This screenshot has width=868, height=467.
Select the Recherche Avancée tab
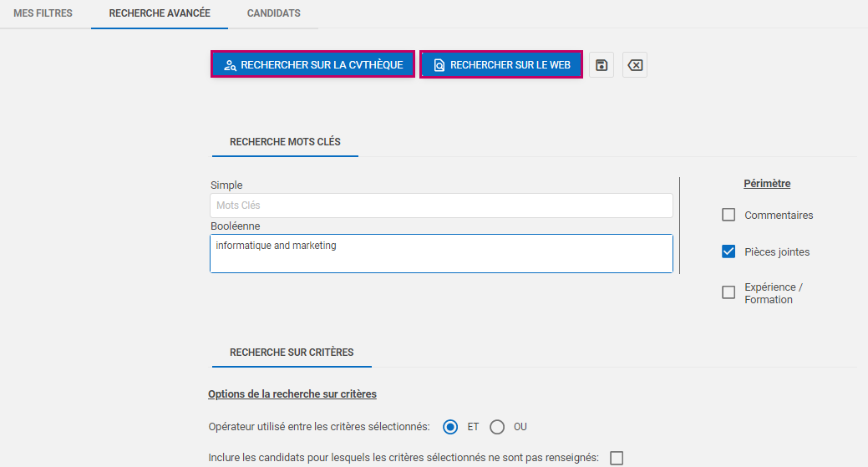coord(160,13)
